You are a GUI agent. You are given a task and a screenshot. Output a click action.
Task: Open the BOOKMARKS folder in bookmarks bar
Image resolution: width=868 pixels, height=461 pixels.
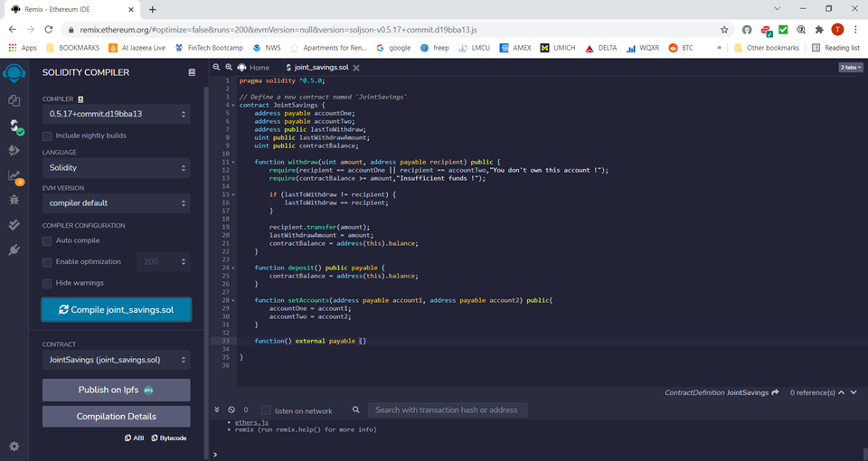(x=72, y=48)
